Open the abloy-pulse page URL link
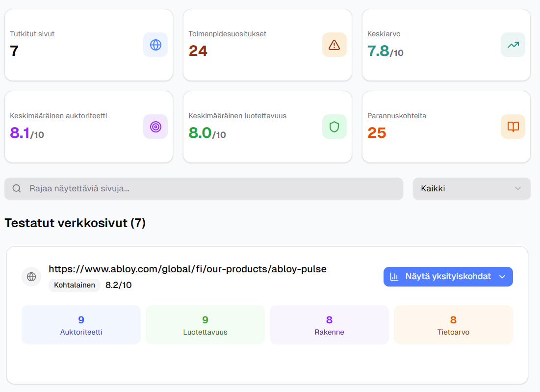Screen dimensions: 540x392 click(x=187, y=269)
